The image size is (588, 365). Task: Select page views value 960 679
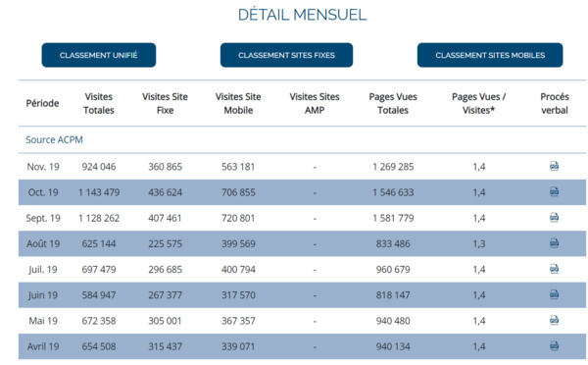coord(393,269)
